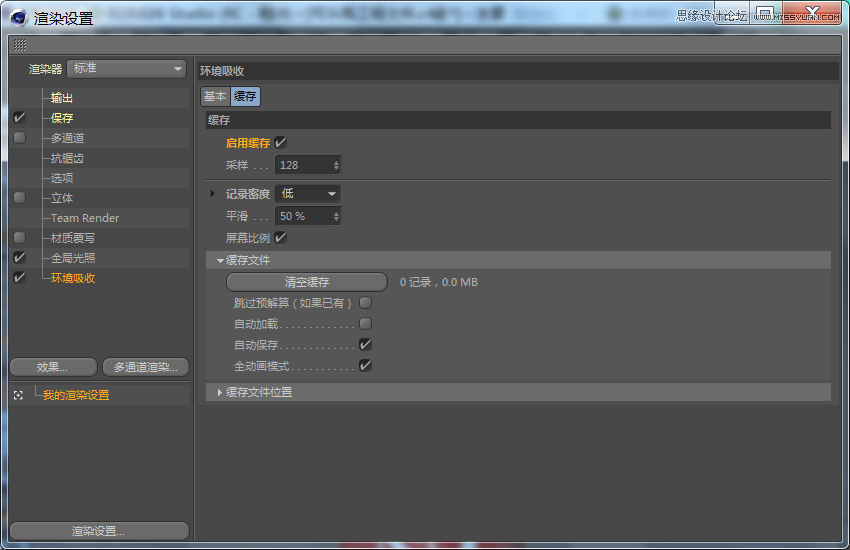Expand the 记录密度 disclosure triangle
Screen dimensions: 850x550
[212, 193]
